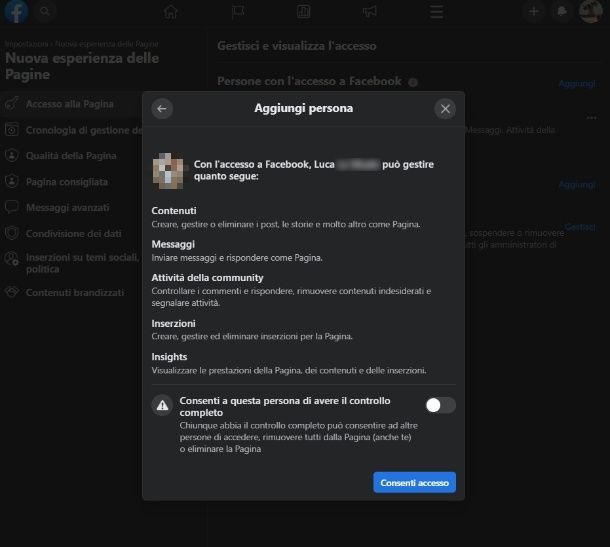Viewport: 610px width, 547px height.
Task: Open the three-dots options on the right
Action: 591,117
